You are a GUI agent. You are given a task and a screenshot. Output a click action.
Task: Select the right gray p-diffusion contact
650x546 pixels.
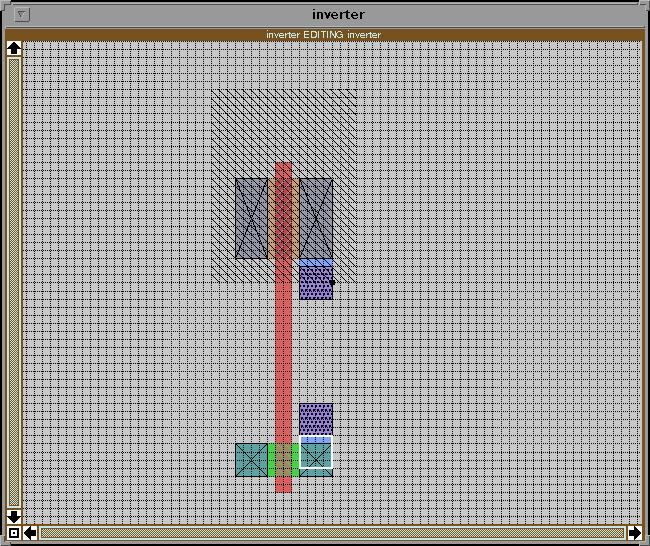tap(316, 218)
